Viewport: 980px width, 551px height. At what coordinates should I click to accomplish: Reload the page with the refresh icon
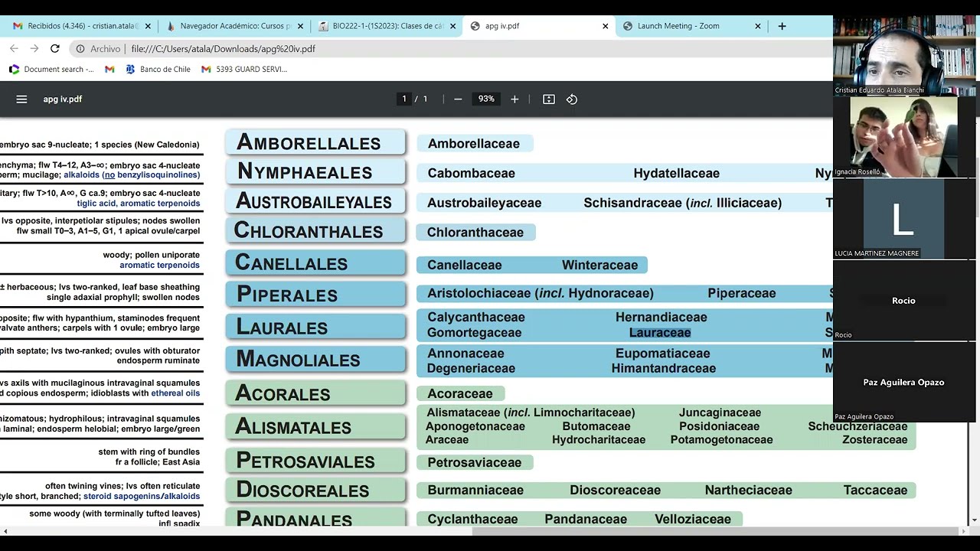(x=54, y=48)
